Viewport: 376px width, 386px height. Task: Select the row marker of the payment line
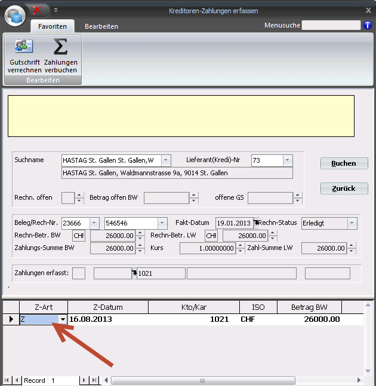pos(11,319)
